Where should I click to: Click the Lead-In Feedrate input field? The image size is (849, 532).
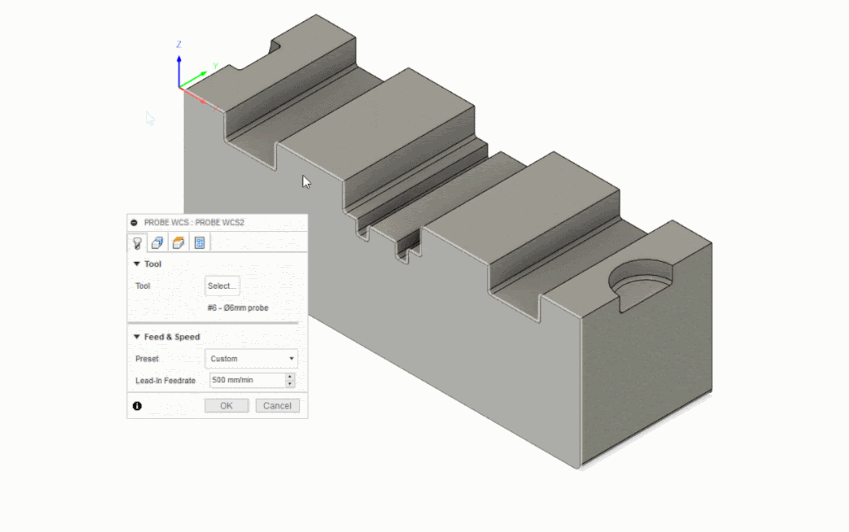(247, 380)
